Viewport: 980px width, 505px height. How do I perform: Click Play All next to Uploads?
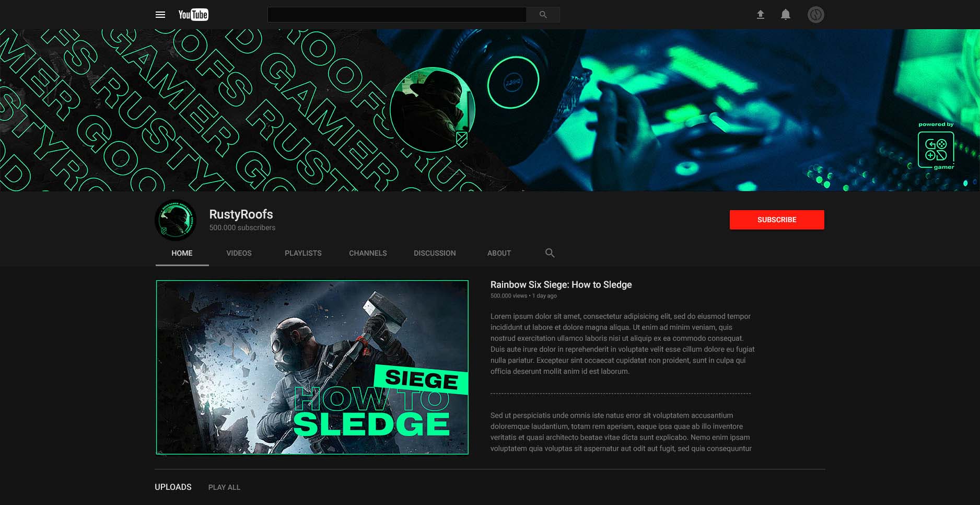(224, 487)
